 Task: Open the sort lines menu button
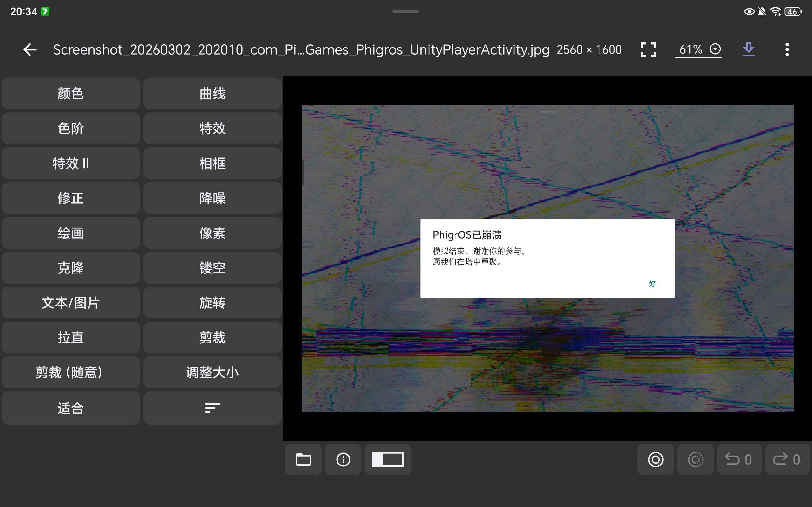click(x=213, y=408)
